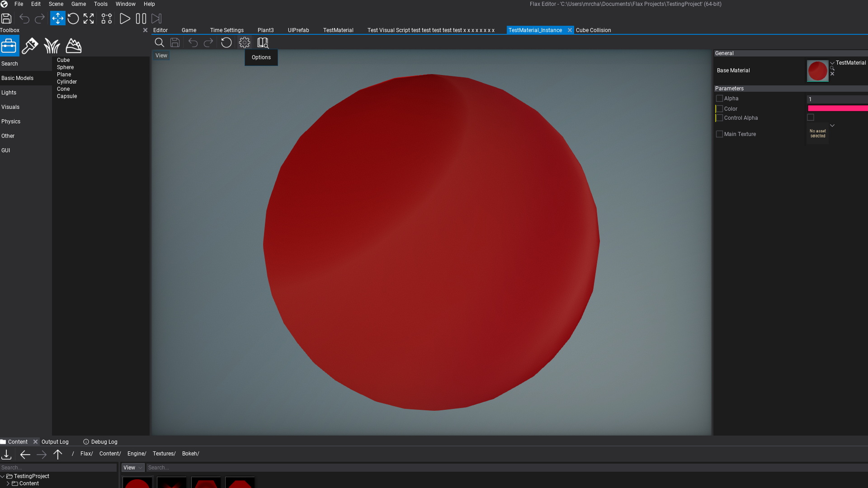This screenshot has height=488, width=868.
Task: Open the Scene menu
Action: (56, 4)
